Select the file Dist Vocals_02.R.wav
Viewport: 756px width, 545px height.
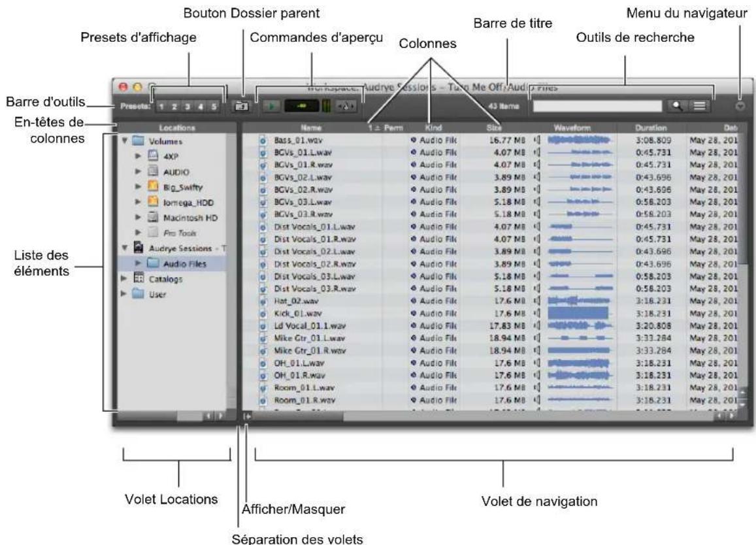[x=314, y=264]
